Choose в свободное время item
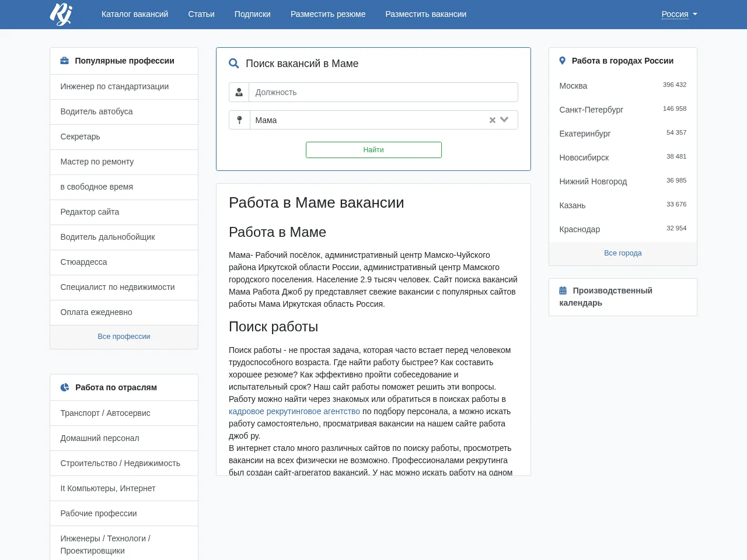The image size is (747, 560). point(124,187)
